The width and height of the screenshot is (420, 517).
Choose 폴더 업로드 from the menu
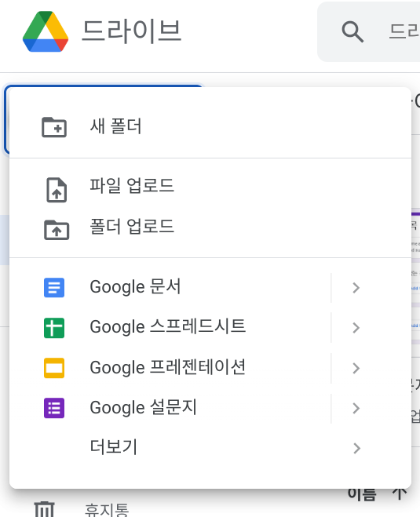coord(210,227)
